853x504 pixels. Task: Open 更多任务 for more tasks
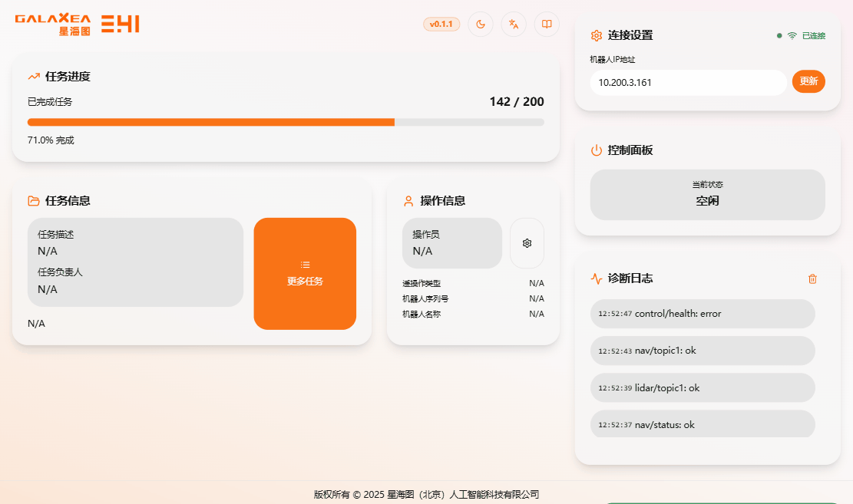coord(305,273)
